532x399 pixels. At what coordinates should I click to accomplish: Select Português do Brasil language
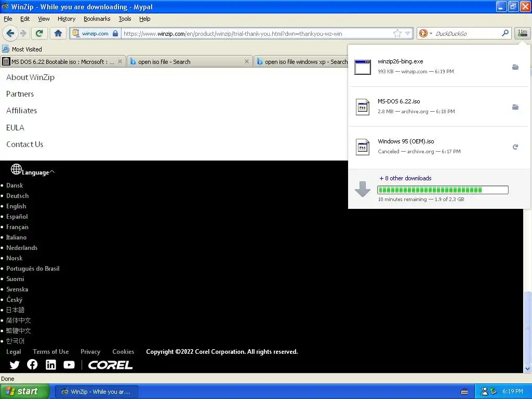[33, 269]
